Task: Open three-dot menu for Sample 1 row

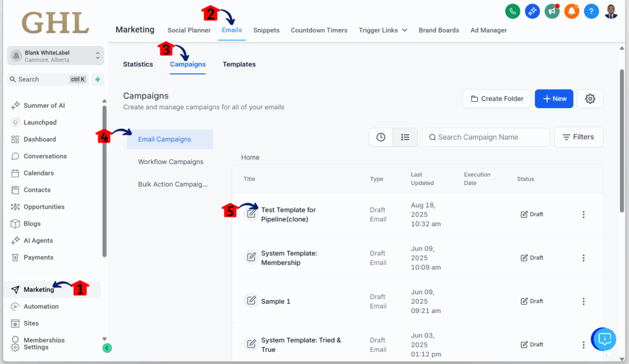Action: pos(584,301)
